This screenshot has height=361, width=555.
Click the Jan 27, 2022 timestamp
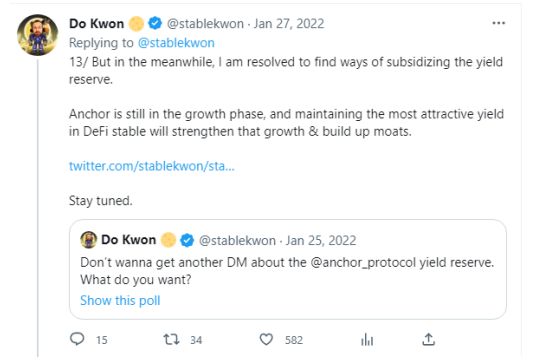288,24
